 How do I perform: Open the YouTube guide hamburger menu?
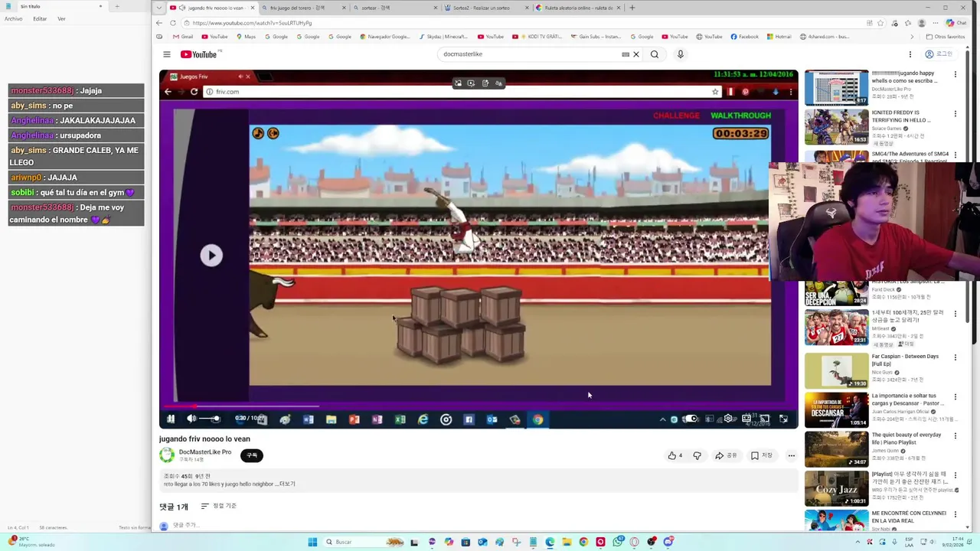166,54
